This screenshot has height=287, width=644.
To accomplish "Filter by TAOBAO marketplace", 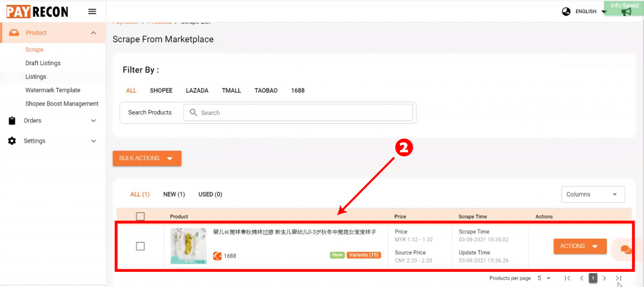I will (266, 90).
